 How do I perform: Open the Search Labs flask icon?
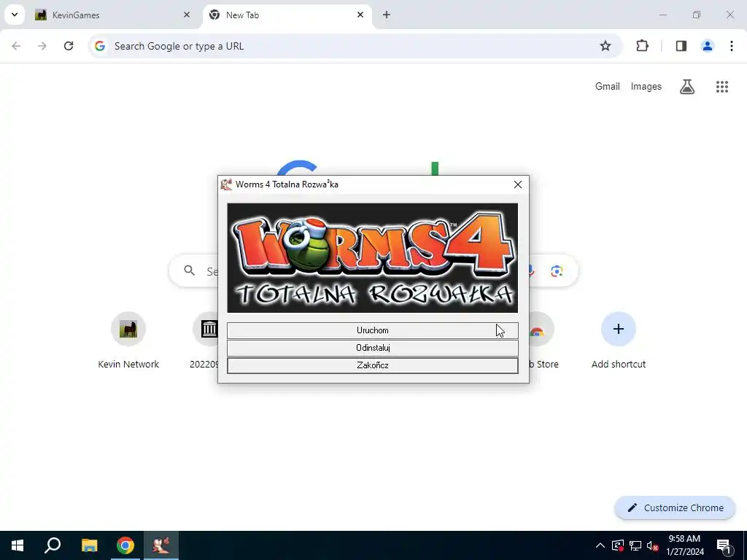pos(687,87)
